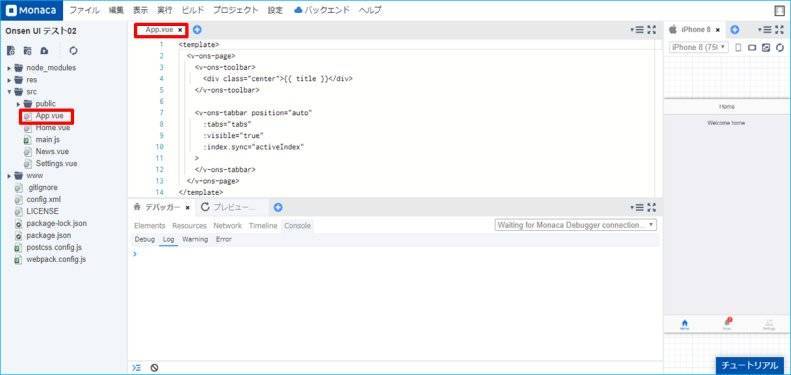This screenshot has height=375, width=791.
Task: Open package.json in the file tree
Action: [x=48, y=236]
